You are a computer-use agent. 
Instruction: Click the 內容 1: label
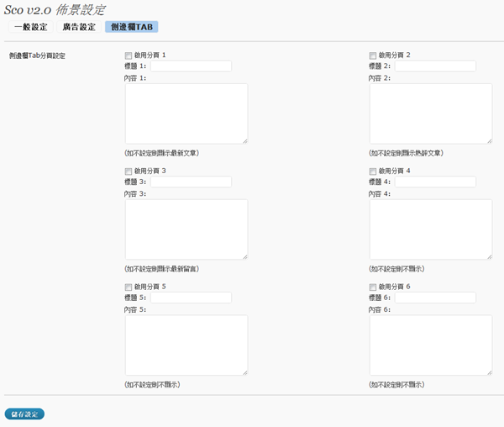(135, 78)
